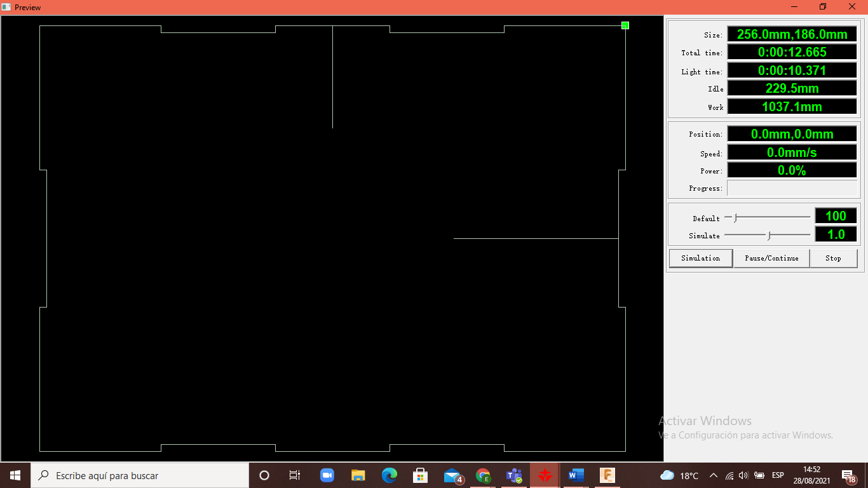
Task: Select the Light time value 0:00:10.371
Action: pyautogui.click(x=792, y=71)
